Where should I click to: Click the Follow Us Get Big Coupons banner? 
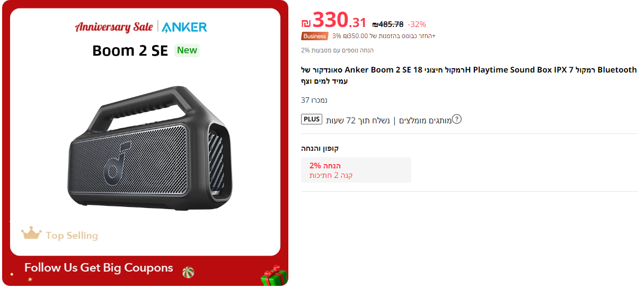point(99,268)
